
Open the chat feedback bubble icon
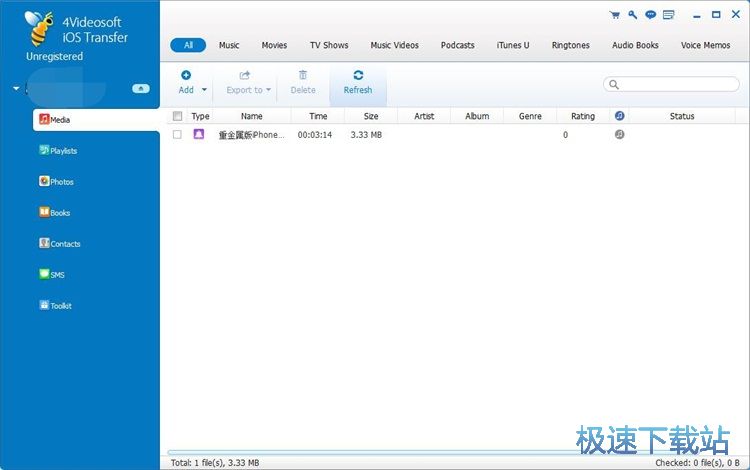(x=650, y=15)
